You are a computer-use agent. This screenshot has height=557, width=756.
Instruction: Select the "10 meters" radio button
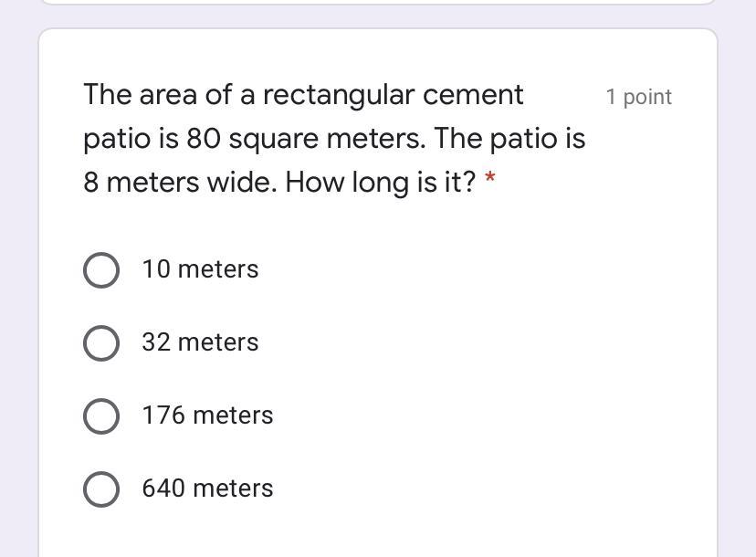[100, 270]
